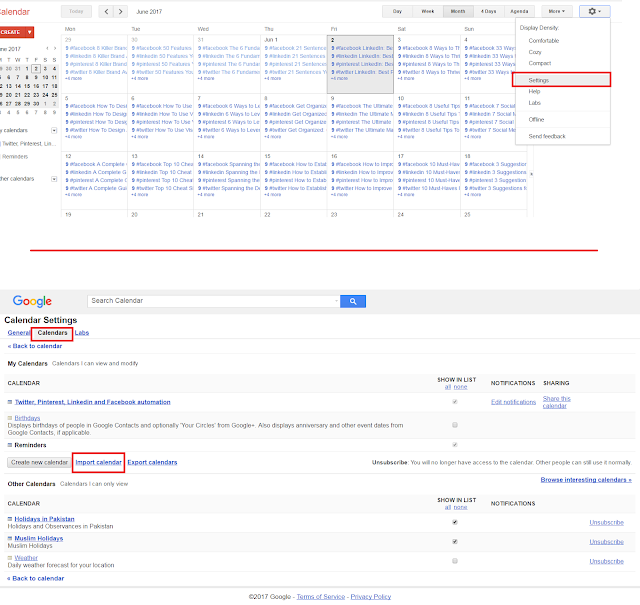This screenshot has height=605, width=640.
Task: Click calendar icon beside Reminders row
Action: click(x=10, y=445)
